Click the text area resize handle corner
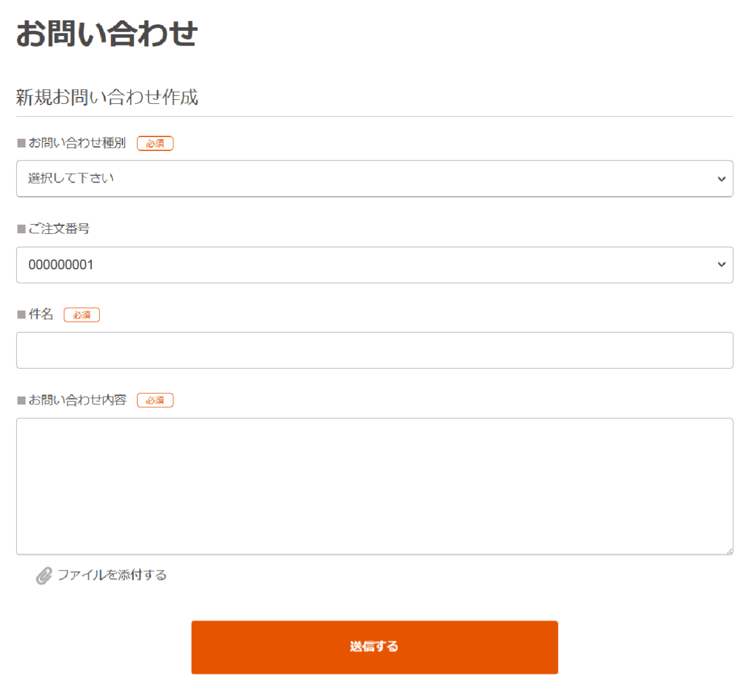This screenshot has height=700, width=754. (729, 551)
